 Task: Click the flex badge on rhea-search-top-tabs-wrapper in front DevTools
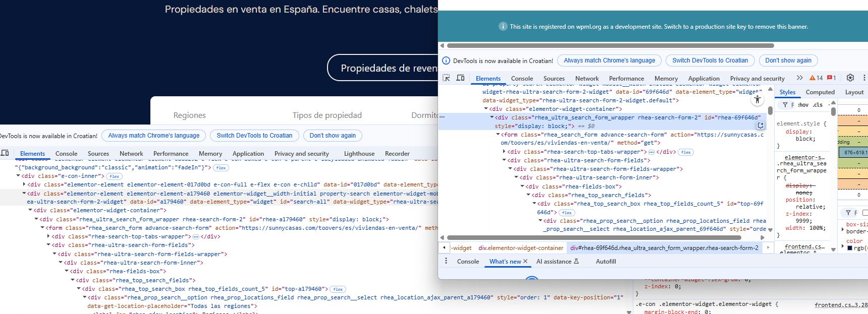click(685, 152)
